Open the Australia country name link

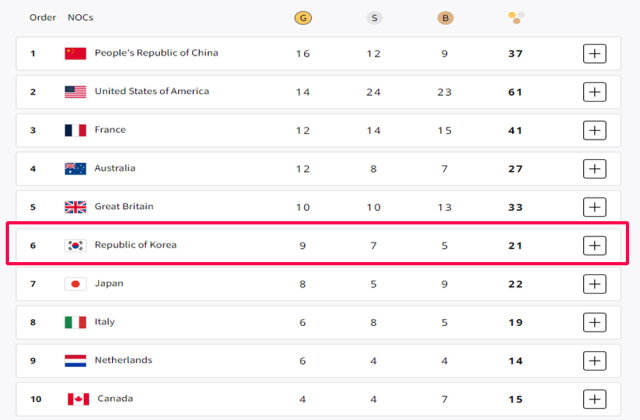pos(115,168)
